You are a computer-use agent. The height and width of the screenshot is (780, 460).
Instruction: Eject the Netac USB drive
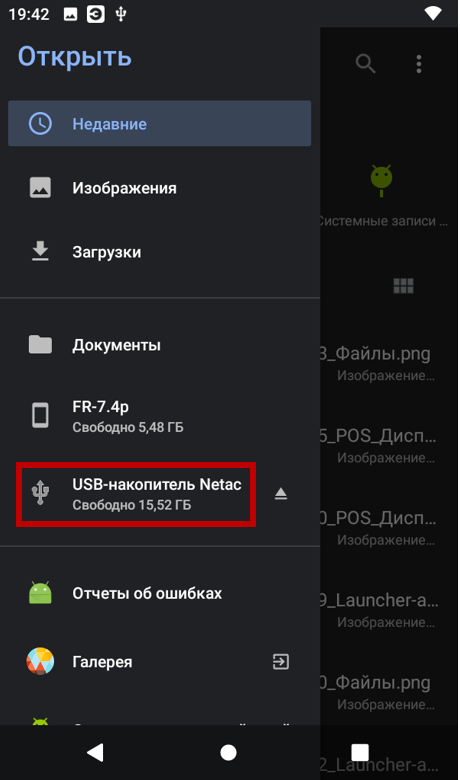[281, 493]
